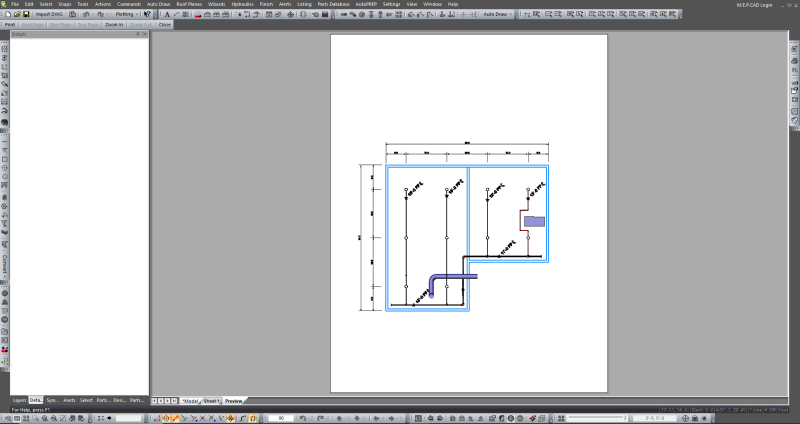Click the Import DWG button
This screenshot has height=424, width=800.
tap(49, 14)
